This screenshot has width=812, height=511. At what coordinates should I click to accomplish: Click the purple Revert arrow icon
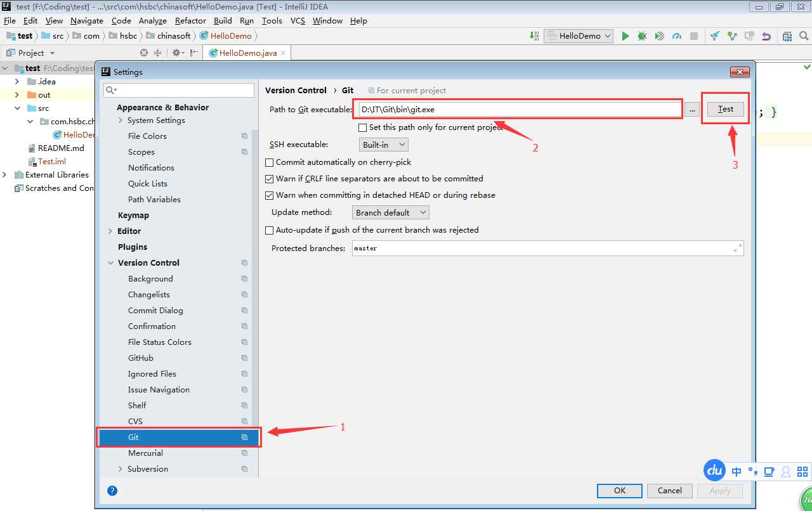click(x=766, y=36)
